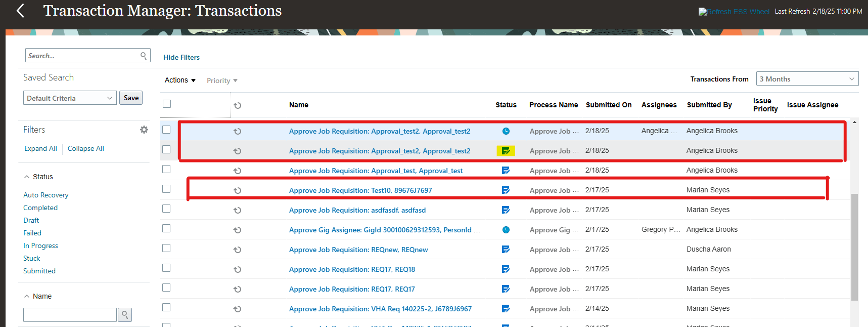Click Collapse All filters link

pyautogui.click(x=86, y=148)
